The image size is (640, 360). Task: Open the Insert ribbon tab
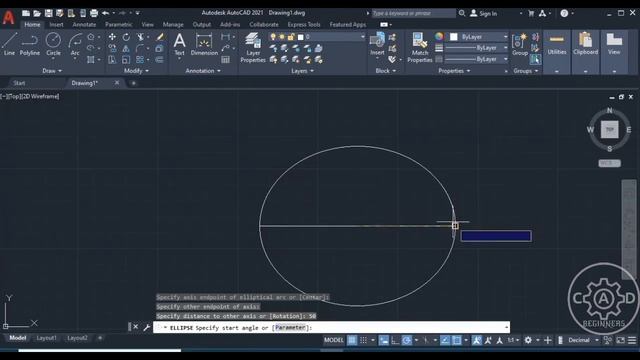56,24
